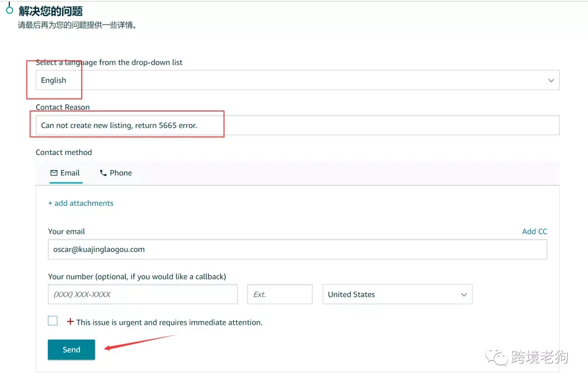Click the Contact method label
The image size is (588, 383).
pyautogui.click(x=64, y=152)
